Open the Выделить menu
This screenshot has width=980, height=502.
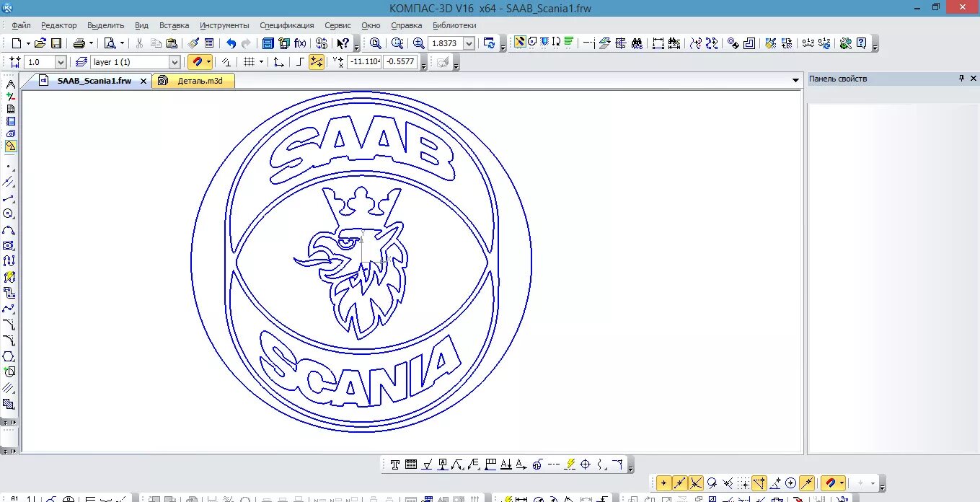click(105, 25)
